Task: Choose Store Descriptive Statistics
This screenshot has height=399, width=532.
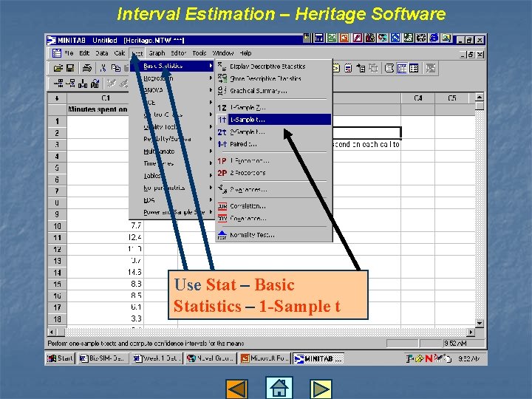Action: [x=274, y=78]
